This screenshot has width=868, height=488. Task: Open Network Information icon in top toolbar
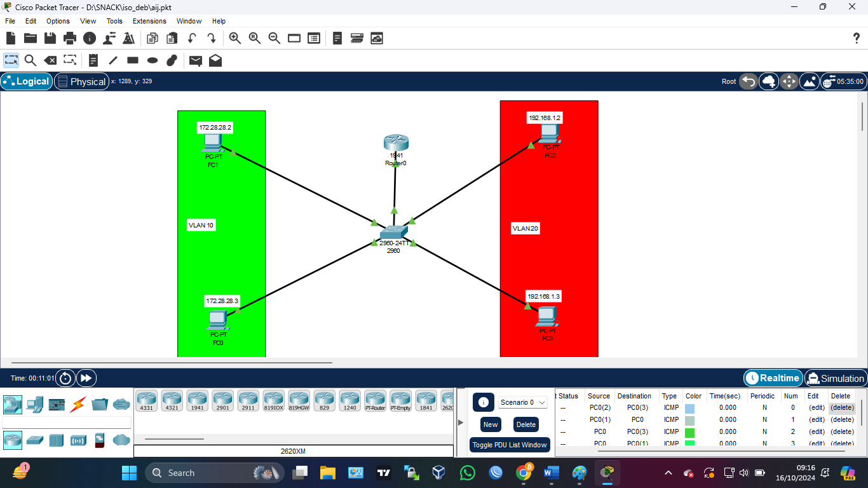(90, 38)
